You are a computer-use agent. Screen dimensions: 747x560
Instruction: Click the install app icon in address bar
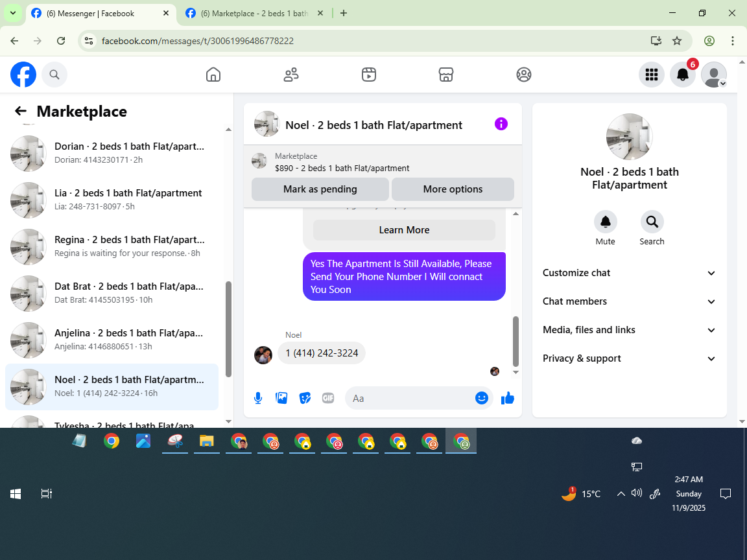(656, 41)
